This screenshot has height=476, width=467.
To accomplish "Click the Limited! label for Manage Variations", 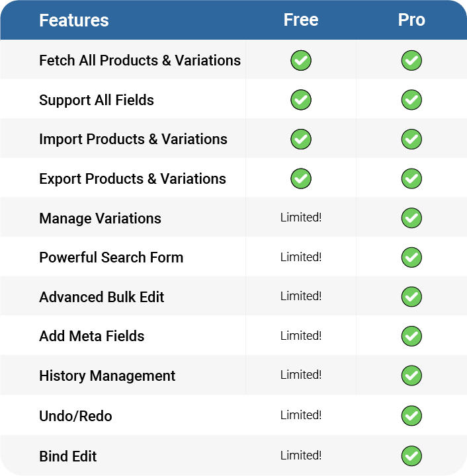I will (x=300, y=218).
